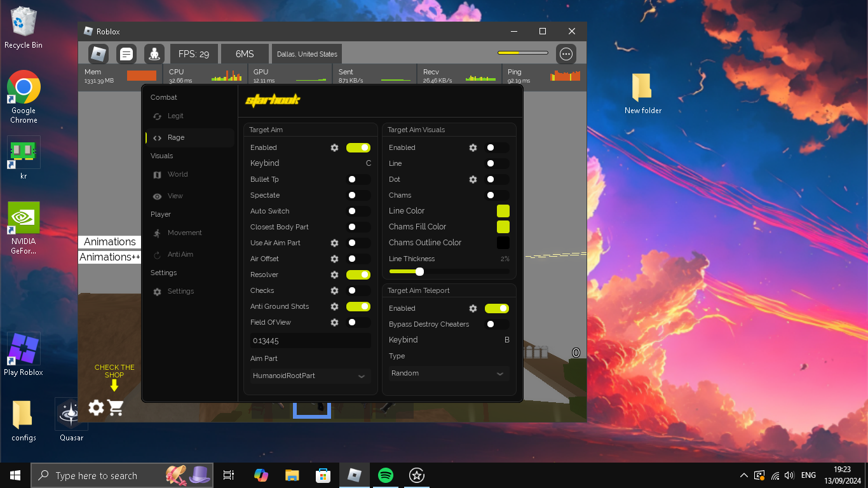Click the Animations button in game

pyautogui.click(x=109, y=241)
